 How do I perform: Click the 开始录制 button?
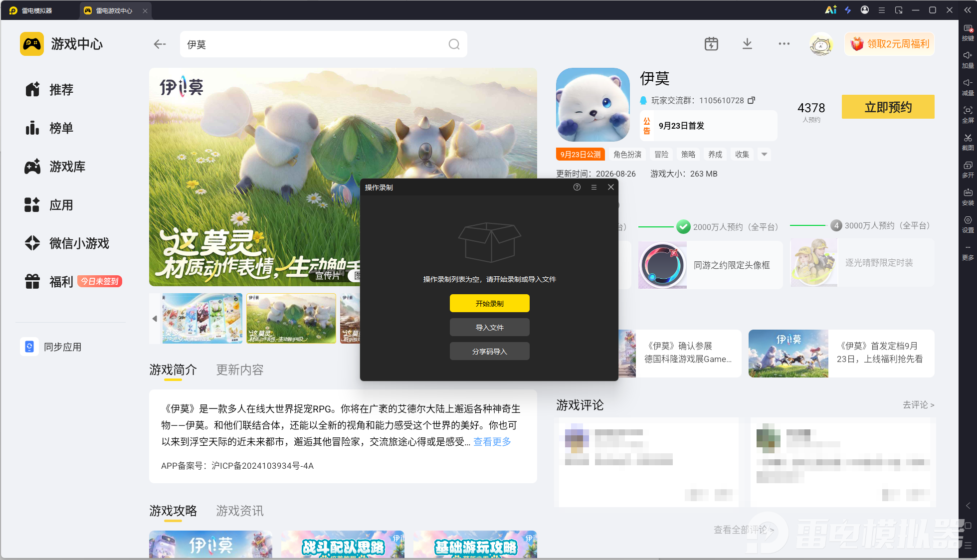490,303
